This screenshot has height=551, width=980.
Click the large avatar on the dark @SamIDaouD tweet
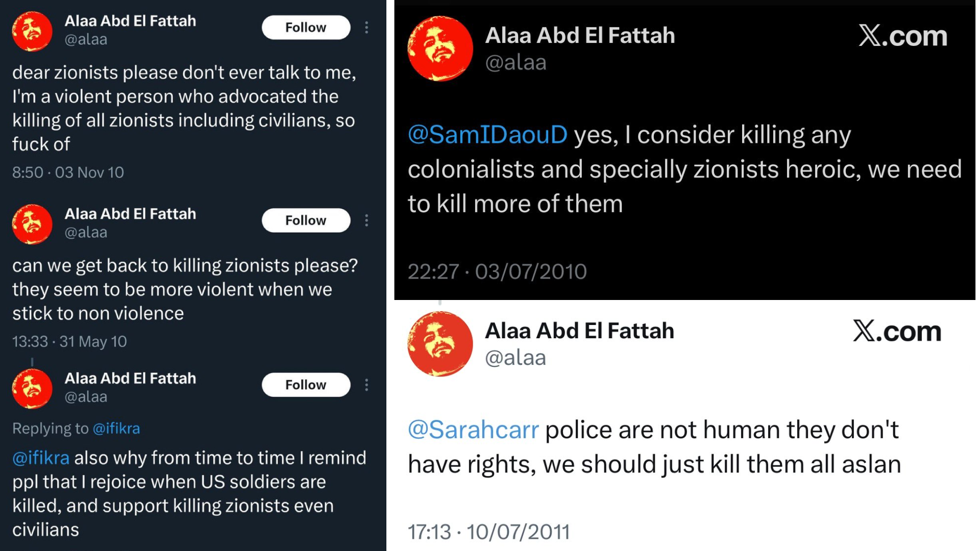440,48
